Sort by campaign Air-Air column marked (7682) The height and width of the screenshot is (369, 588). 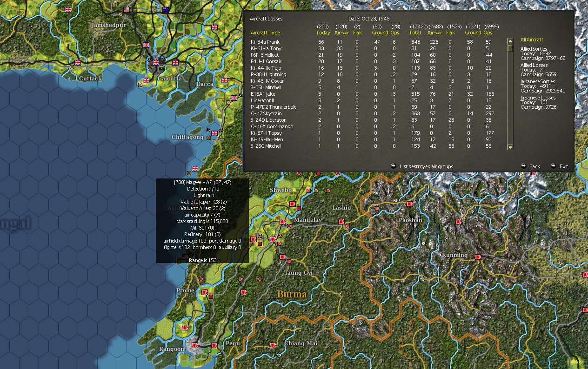click(434, 33)
